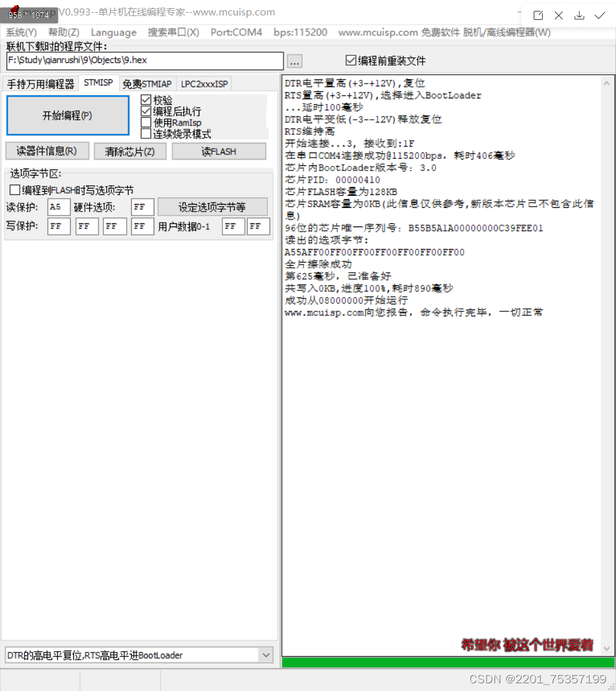Save the snip with the download icon

coord(579,15)
